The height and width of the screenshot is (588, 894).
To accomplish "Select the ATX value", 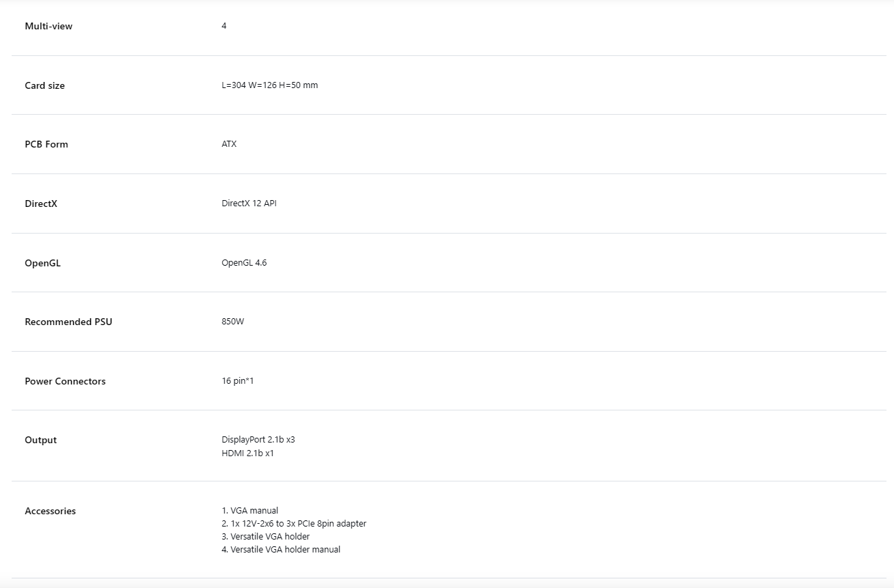I will [x=229, y=144].
